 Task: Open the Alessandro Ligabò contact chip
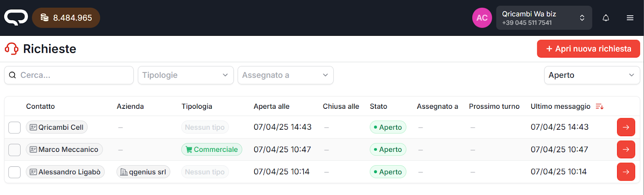tap(65, 172)
